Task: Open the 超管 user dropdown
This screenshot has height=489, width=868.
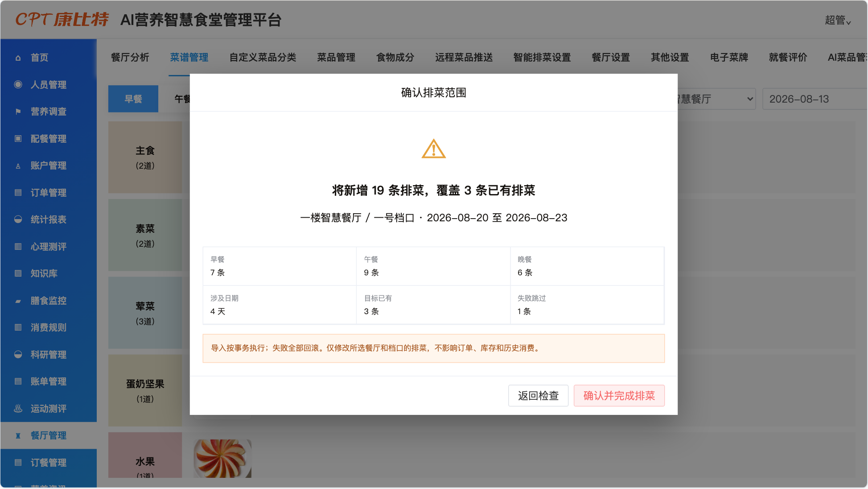Action: tap(838, 20)
